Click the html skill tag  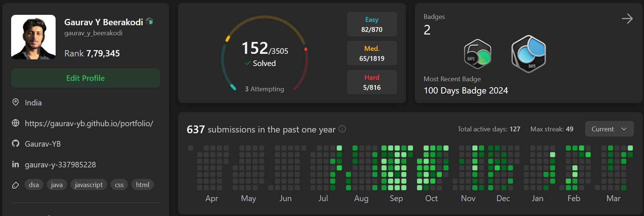142,184
